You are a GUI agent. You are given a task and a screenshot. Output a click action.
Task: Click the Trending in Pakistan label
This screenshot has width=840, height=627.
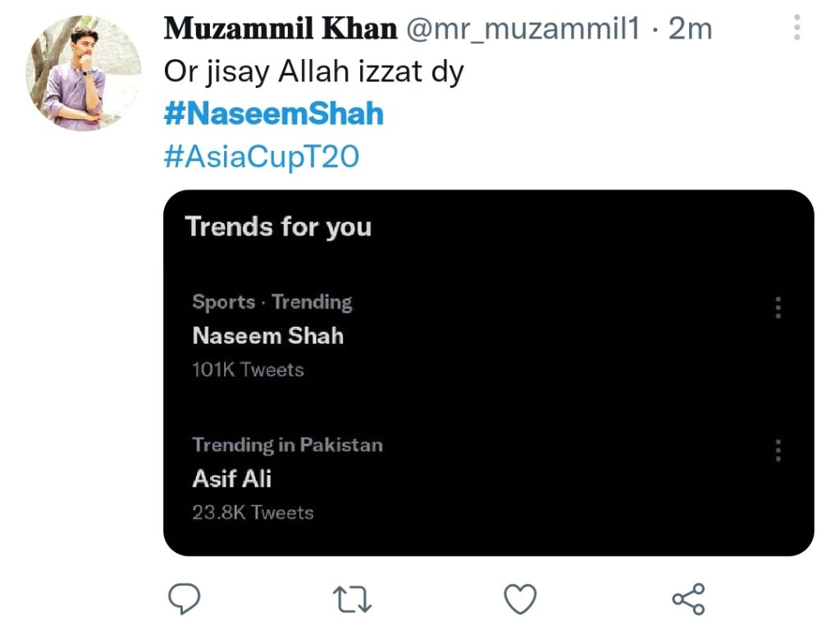(x=288, y=445)
